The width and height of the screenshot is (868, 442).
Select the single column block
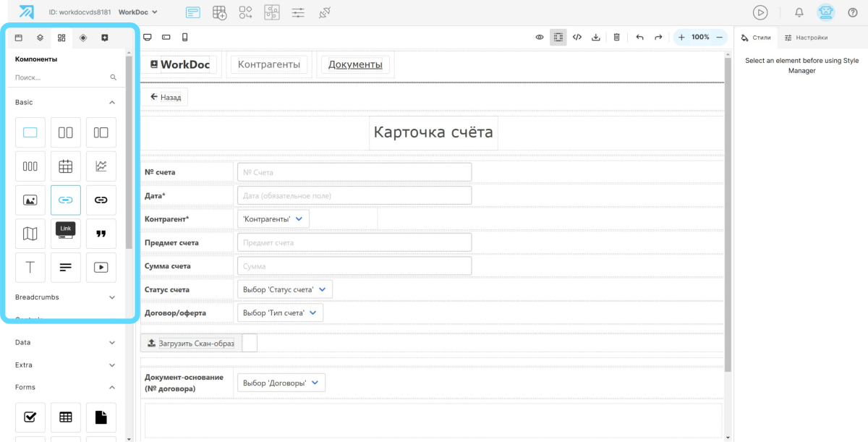(30, 132)
